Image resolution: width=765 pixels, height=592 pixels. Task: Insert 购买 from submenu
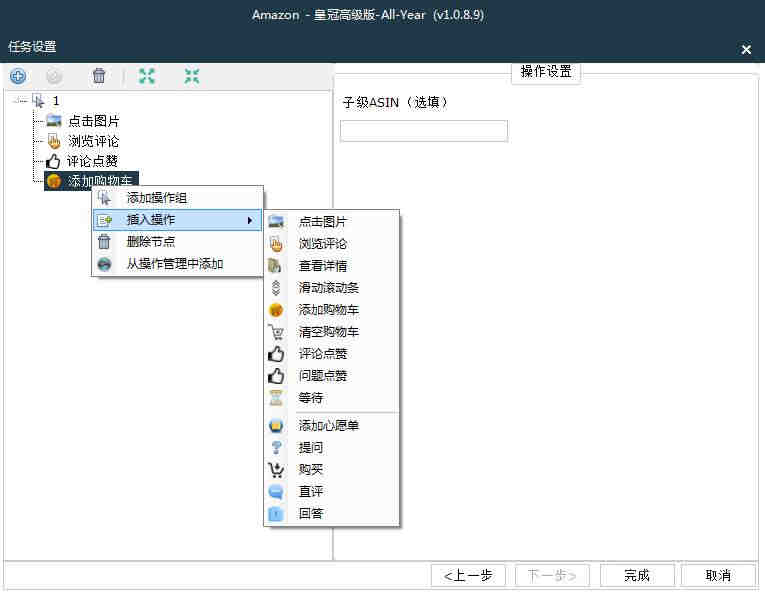pyautogui.click(x=332, y=470)
